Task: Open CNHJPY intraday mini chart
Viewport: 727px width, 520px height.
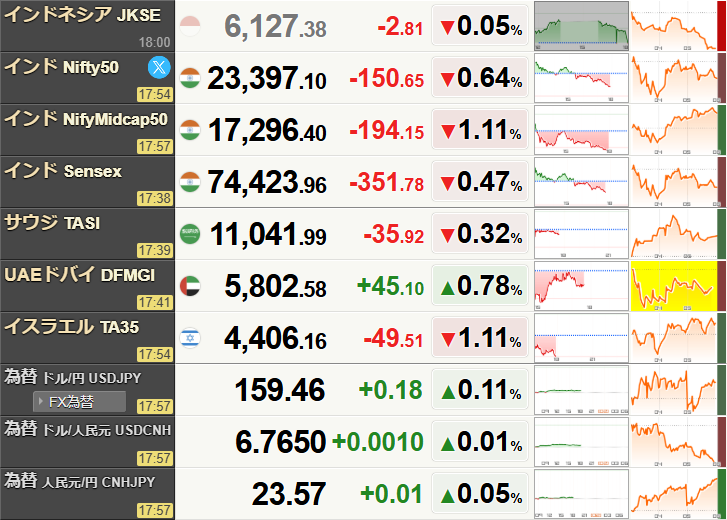Action: (581, 494)
